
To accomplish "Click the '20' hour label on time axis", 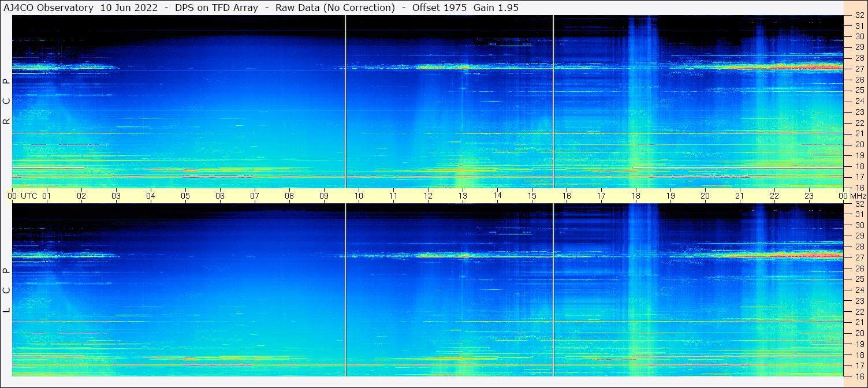I will [x=705, y=196].
